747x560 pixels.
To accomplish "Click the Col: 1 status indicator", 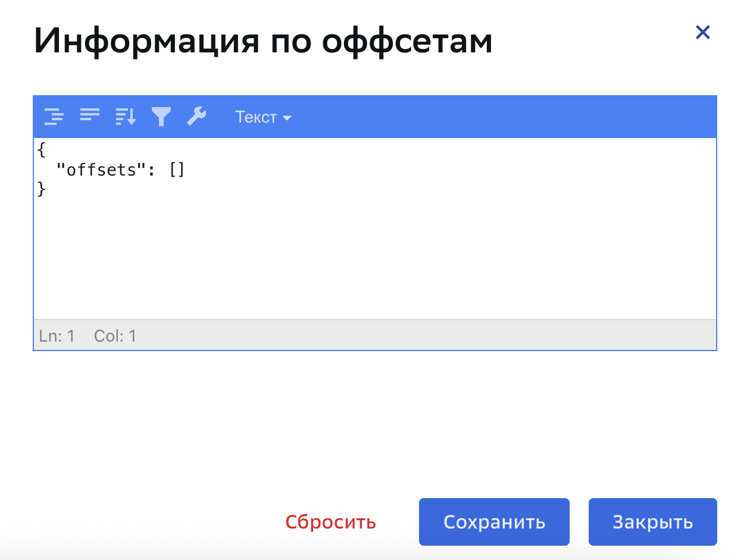I will (115, 336).
